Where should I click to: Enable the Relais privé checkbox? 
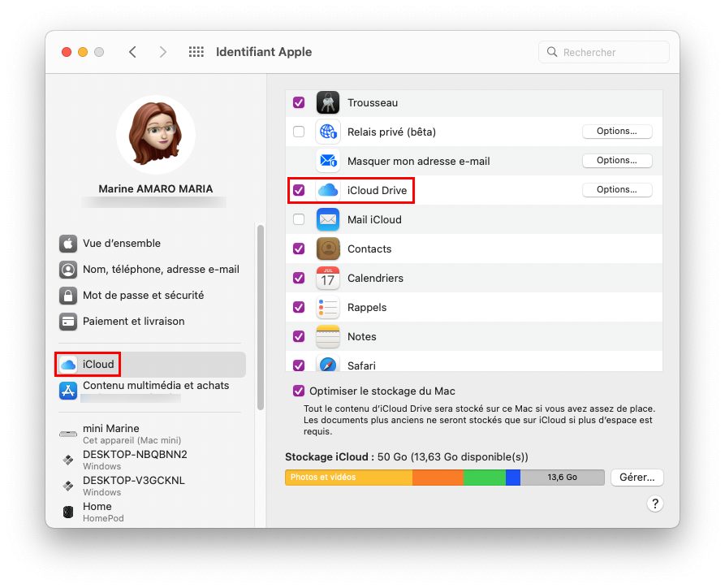click(x=299, y=132)
